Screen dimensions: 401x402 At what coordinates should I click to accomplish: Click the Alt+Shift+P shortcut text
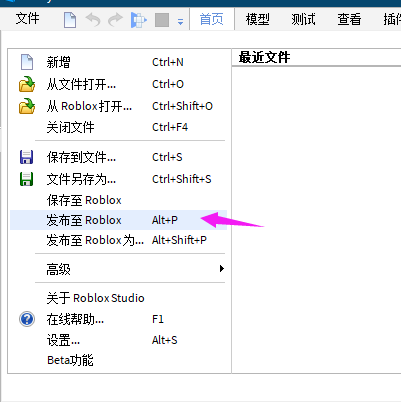(x=179, y=240)
